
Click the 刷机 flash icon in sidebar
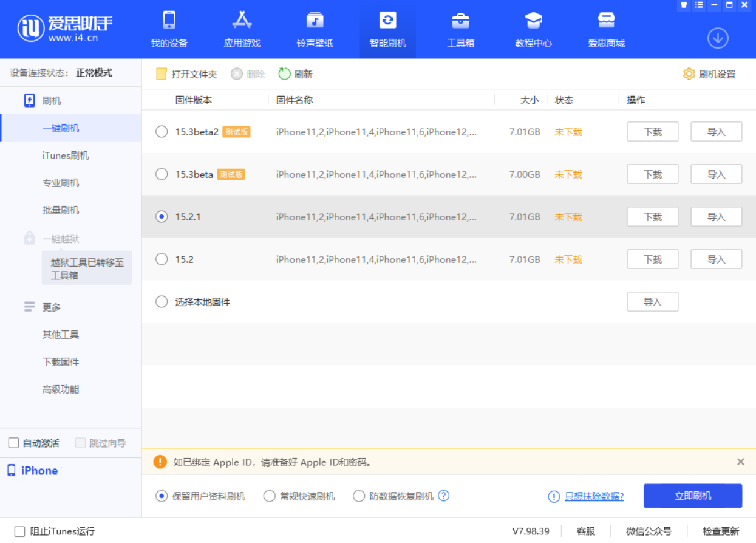[29, 101]
